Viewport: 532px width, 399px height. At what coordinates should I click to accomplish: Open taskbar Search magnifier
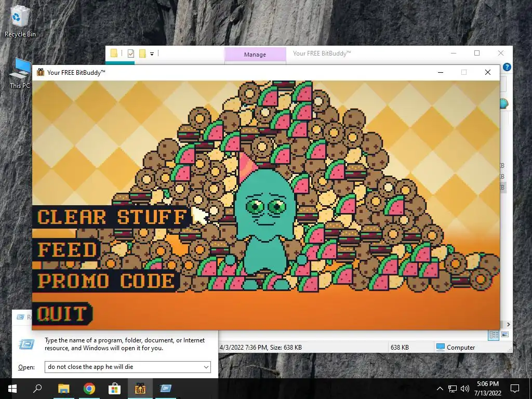click(x=37, y=389)
